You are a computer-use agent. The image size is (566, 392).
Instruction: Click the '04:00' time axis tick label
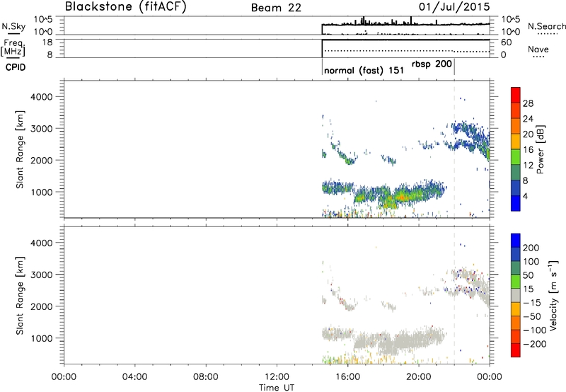(x=135, y=377)
